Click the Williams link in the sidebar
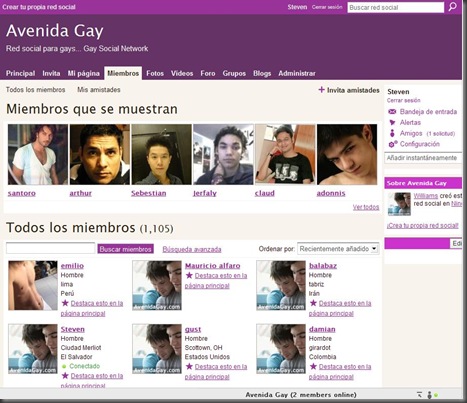The width and height of the screenshot is (467, 403). 426,196
